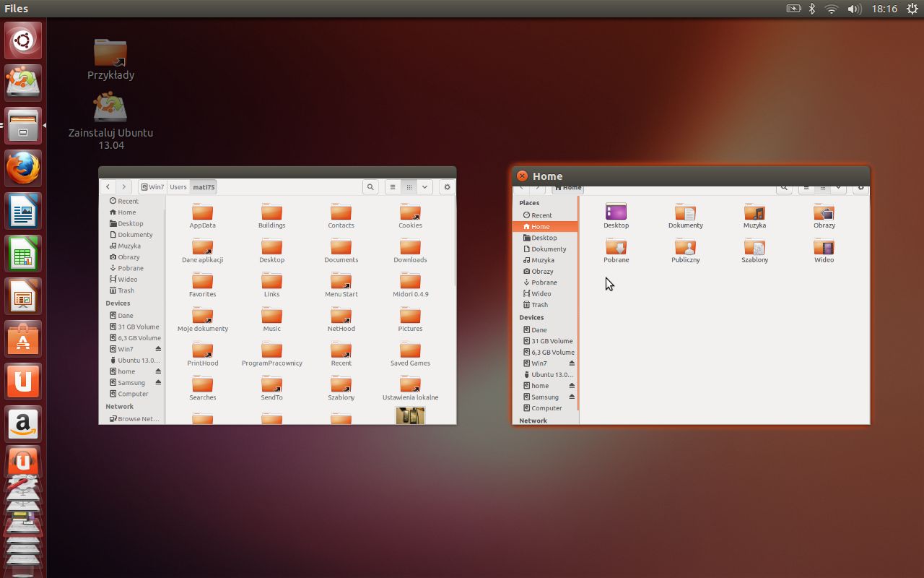Open the Cookies folder
The width and height of the screenshot is (924, 578).
tap(410, 216)
